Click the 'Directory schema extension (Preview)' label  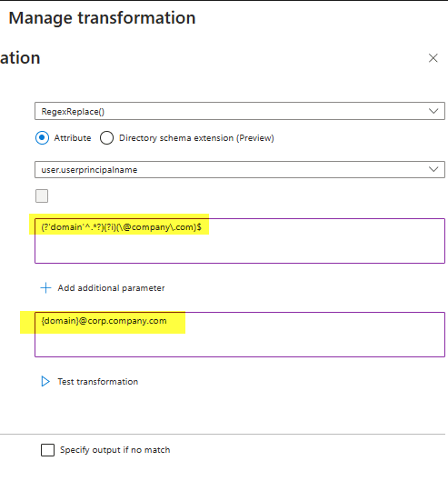[x=196, y=138]
